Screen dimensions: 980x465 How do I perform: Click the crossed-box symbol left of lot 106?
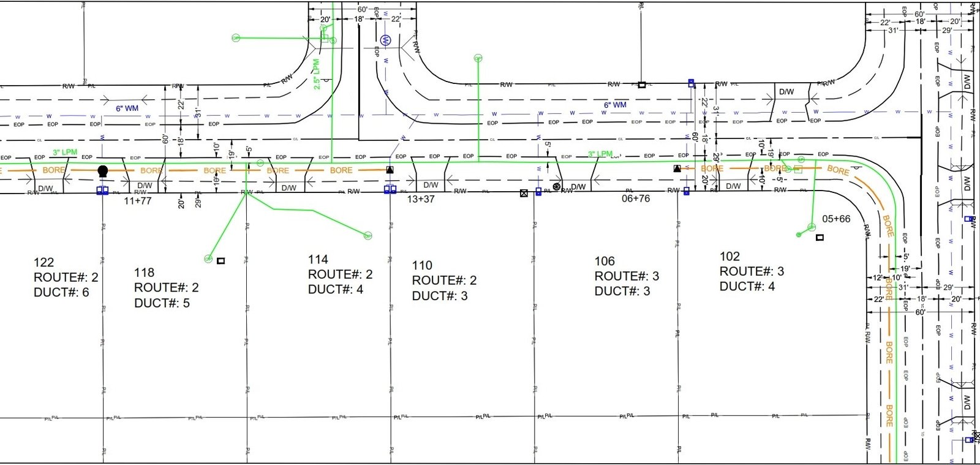[x=524, y=193]
